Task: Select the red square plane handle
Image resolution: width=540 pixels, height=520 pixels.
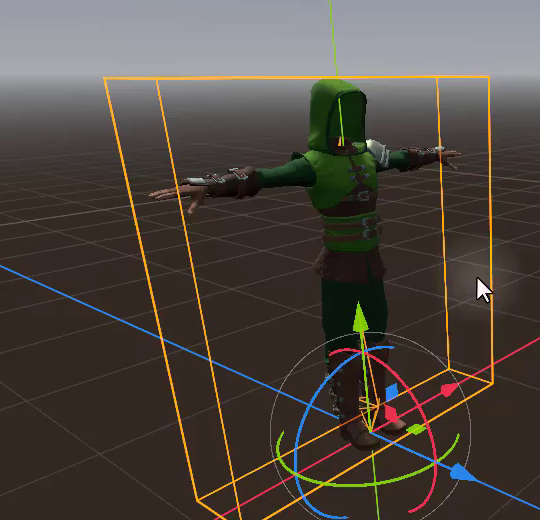Action: pos(391,414)
